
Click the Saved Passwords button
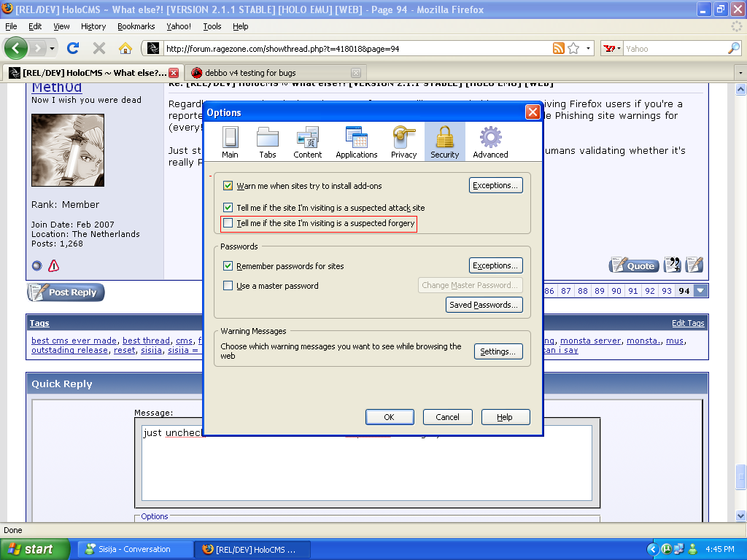coord(484,305)
